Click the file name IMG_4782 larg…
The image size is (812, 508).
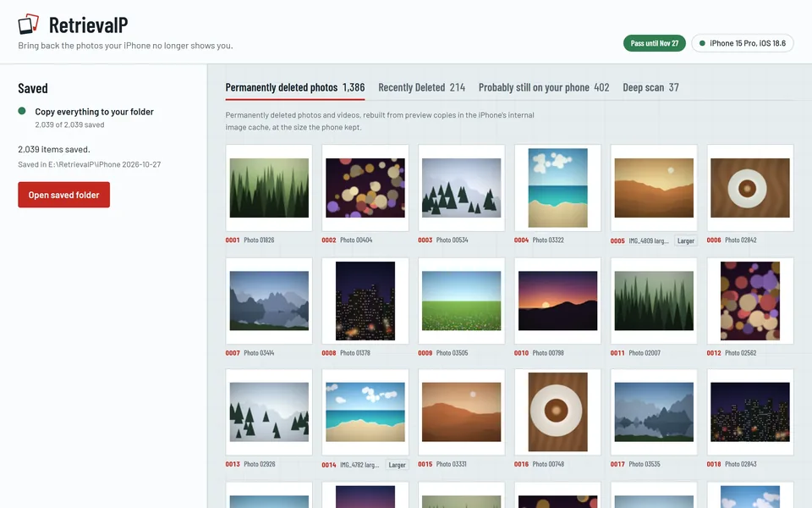[x=359, y=465]
